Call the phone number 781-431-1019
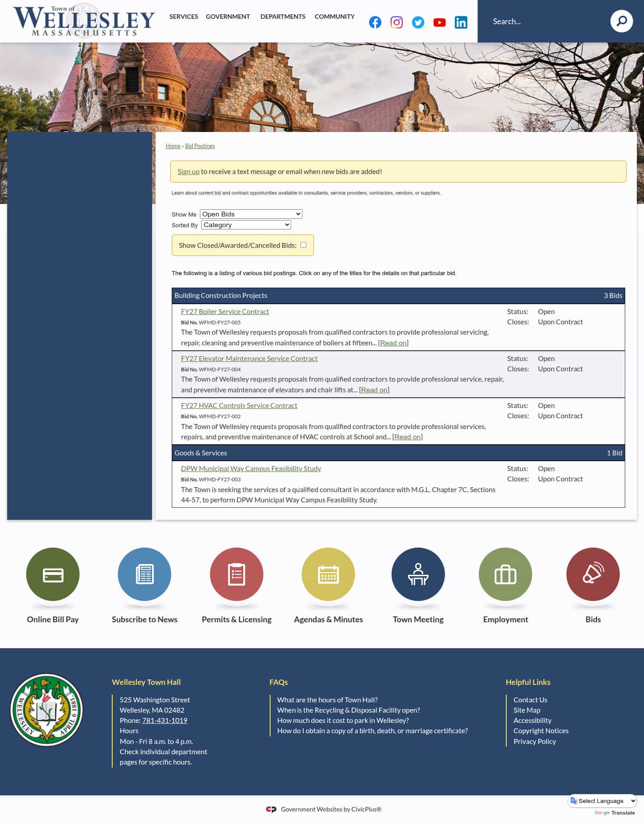The width and height of the screenshot is (644, 824). coord(165,720)
